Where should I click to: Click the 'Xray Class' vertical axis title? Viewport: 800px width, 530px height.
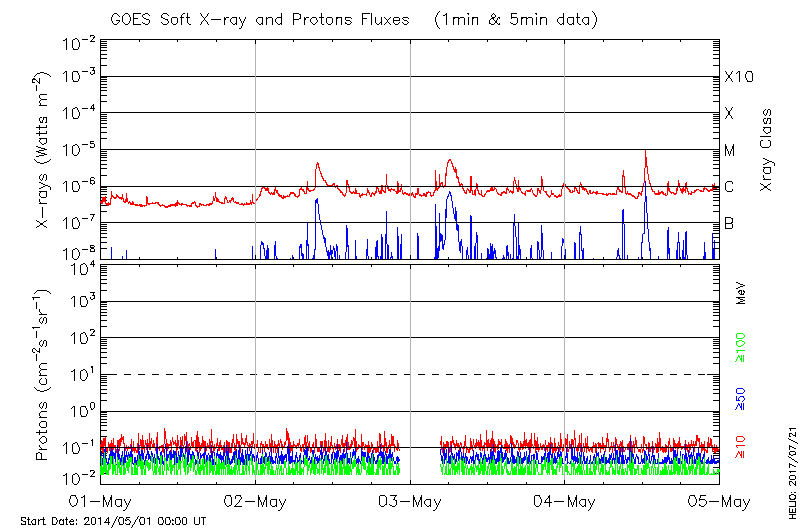coord(767,150)
